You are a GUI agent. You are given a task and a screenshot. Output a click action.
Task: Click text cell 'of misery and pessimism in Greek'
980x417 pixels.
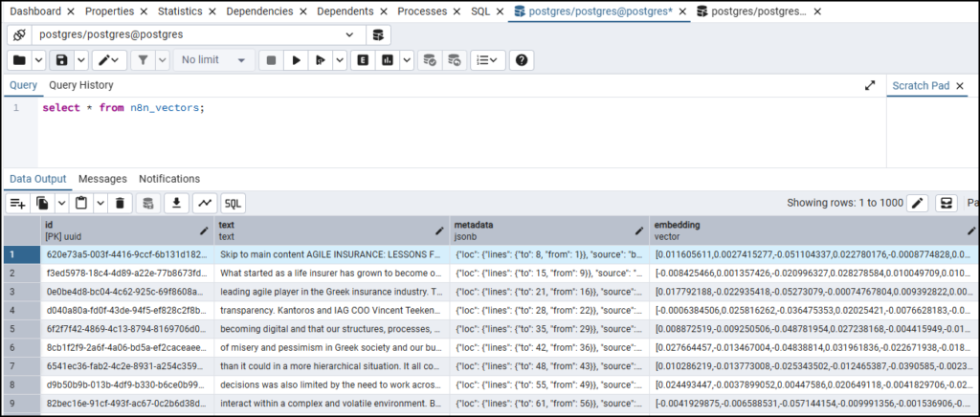(x=332, y=346)
